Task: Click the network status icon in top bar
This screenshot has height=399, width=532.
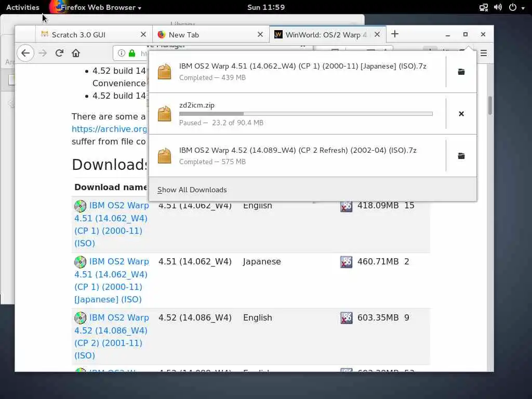Action: [x=484, y=7]
